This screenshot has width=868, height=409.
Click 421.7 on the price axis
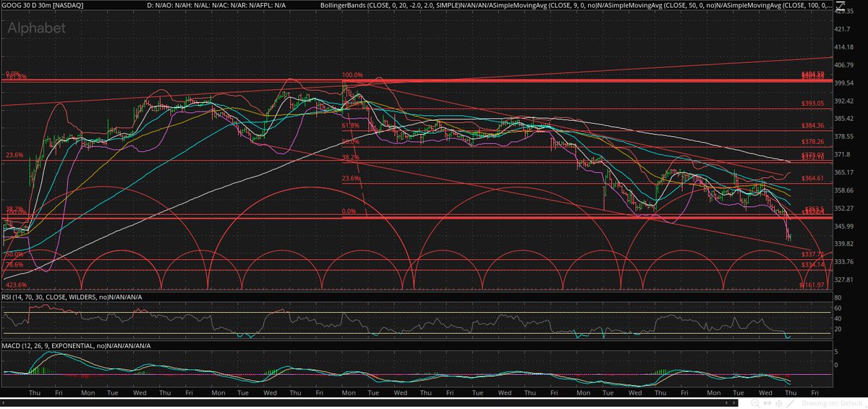[x=843, y=30]
